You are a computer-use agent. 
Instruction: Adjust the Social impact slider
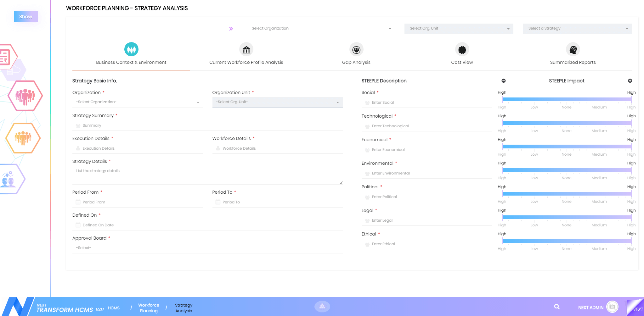[567, 99]
